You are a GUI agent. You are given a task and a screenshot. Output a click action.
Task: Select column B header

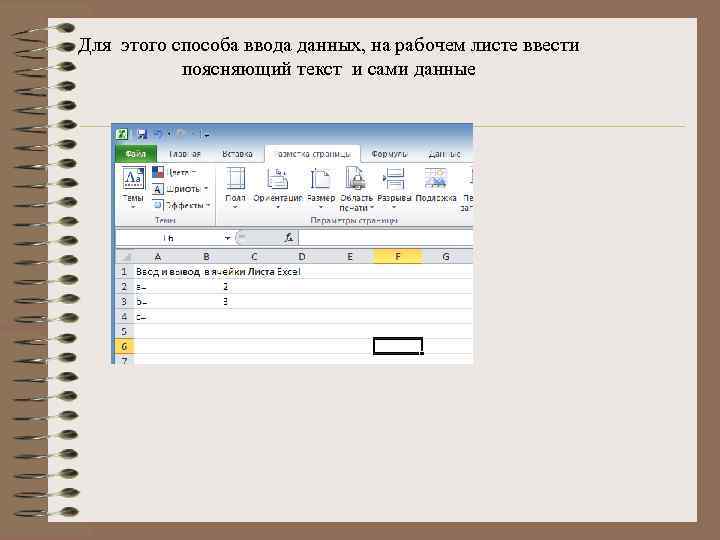coord(206,257)
